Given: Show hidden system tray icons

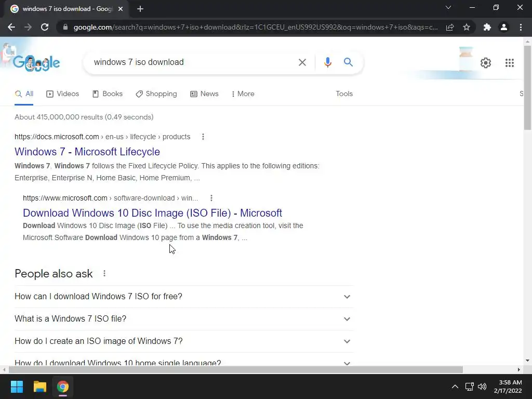Looking at the screenshot, I should coord(455,387).
